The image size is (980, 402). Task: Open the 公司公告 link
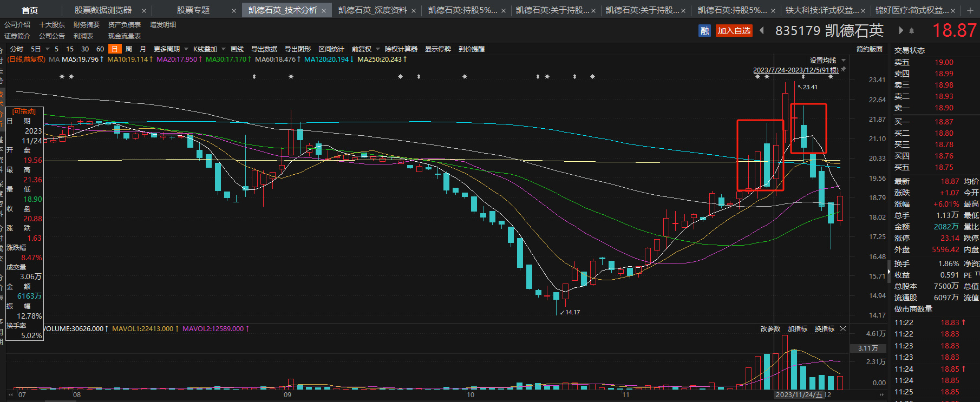[x=52, y=36]
